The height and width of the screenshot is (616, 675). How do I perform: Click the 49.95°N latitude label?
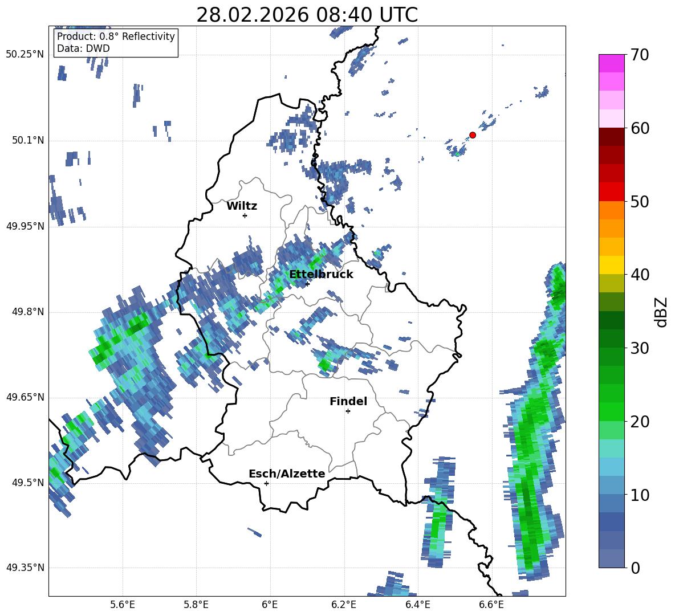[25, 226]
